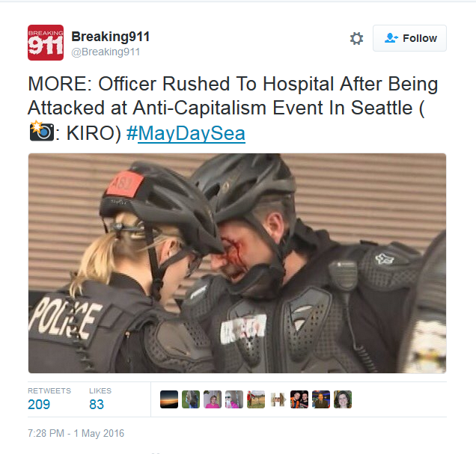
Task: Open the two men avatar
Action: point(299,399)
